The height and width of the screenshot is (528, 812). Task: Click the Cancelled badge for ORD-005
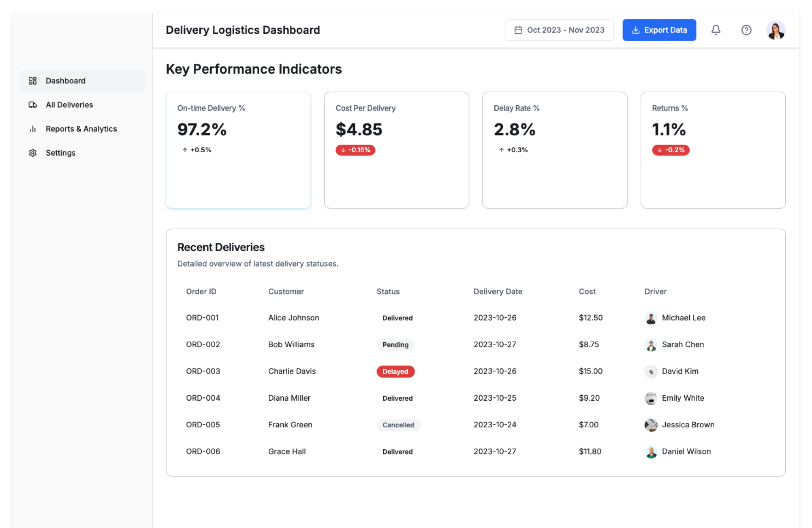tap(398, 425)
